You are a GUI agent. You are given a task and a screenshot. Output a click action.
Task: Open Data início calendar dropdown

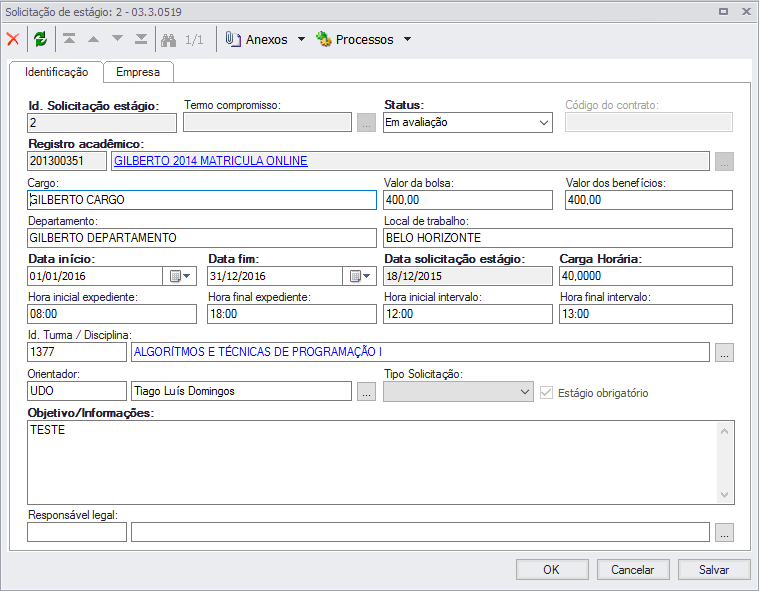(180, 276)
